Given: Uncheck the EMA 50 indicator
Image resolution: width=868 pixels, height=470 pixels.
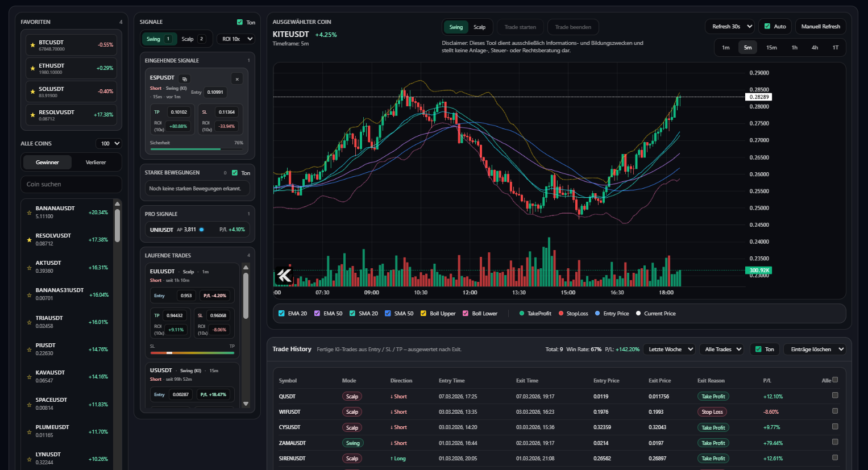Looking at the screenshot, I should click(317, 313).
